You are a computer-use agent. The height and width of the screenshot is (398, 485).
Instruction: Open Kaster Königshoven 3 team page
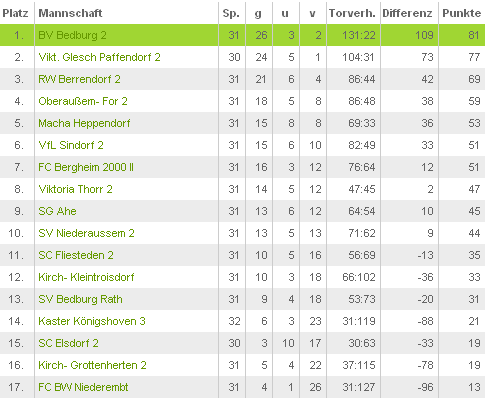[92, 321]
